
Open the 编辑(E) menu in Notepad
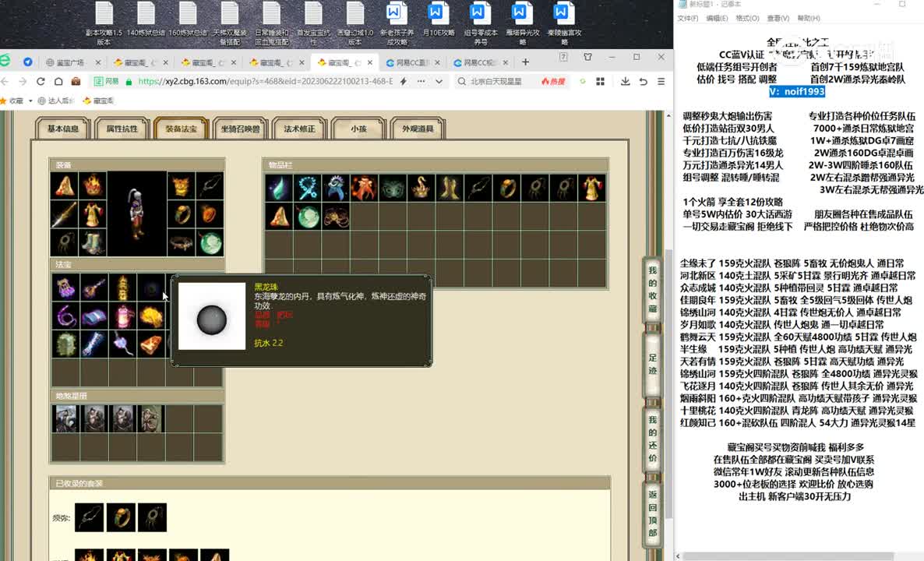(718, 18)
